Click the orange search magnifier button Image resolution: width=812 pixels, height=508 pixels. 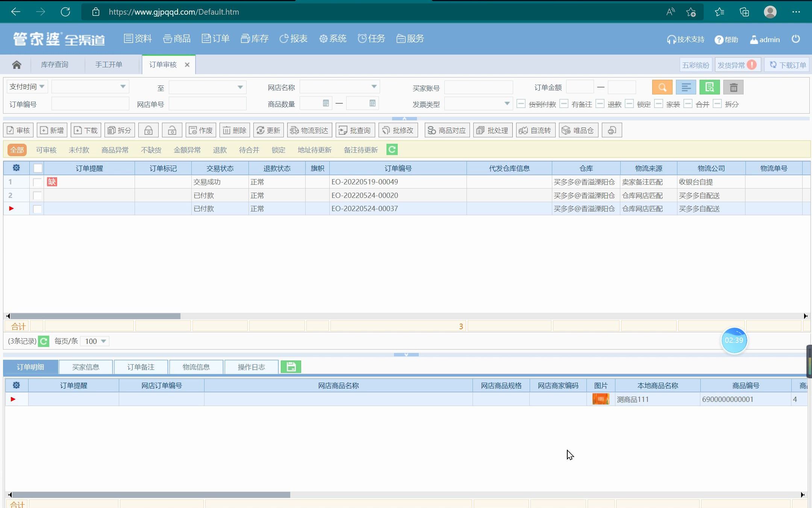tap(662, 87)
